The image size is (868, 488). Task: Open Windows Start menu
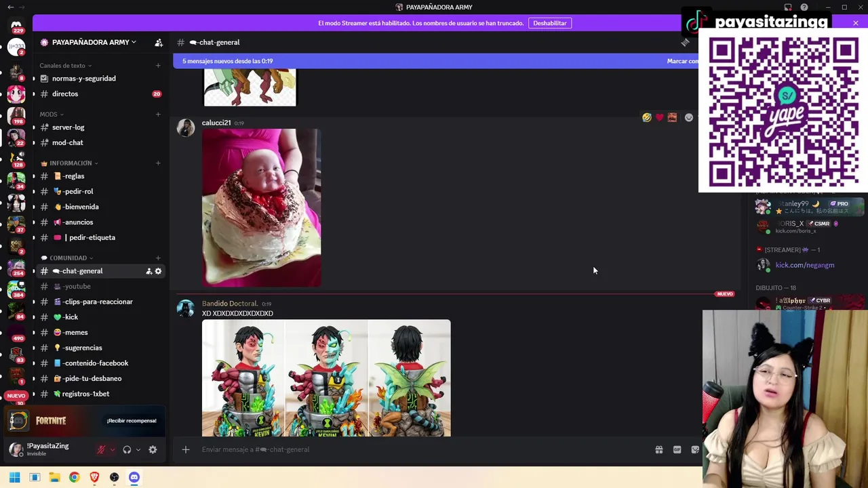[x=15, y=477]
